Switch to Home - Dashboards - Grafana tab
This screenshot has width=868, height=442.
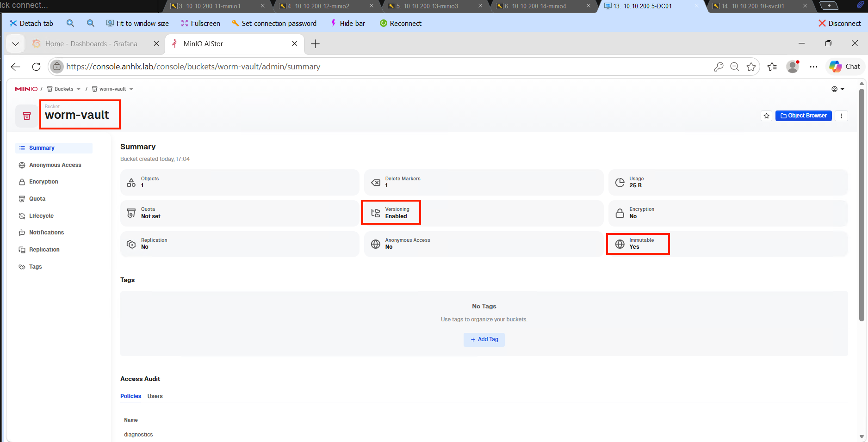91,44
